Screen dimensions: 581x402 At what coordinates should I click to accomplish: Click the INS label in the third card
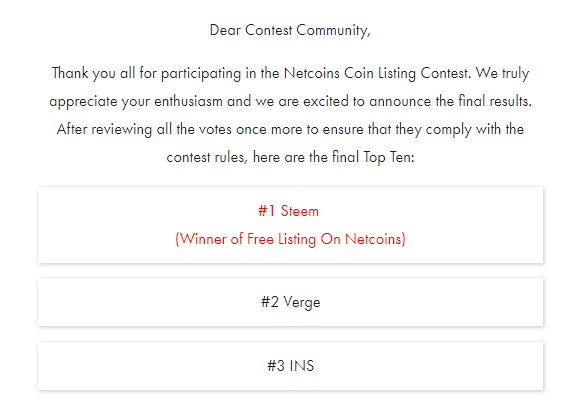302,366
